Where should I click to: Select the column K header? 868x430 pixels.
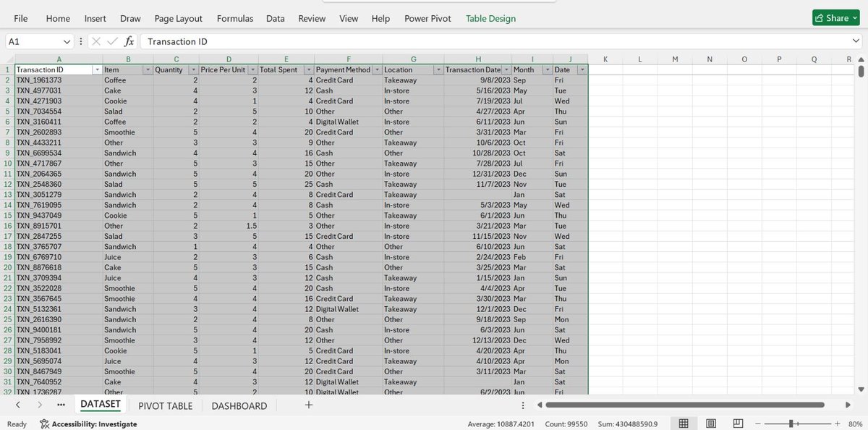pos(605,59)
